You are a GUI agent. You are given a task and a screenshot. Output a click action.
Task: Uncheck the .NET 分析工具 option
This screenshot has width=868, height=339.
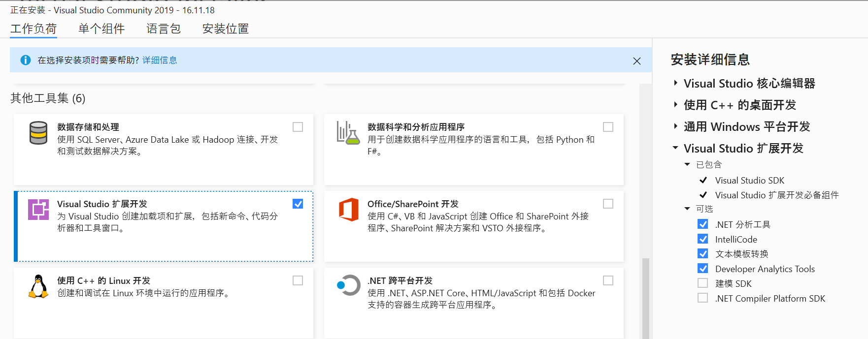[x=703, y=224]
